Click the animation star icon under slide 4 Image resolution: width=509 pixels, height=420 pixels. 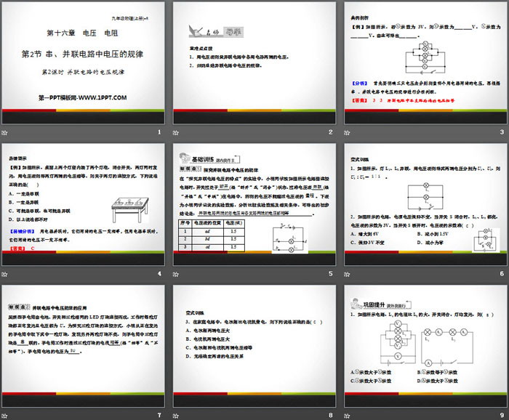click(4, 275)
